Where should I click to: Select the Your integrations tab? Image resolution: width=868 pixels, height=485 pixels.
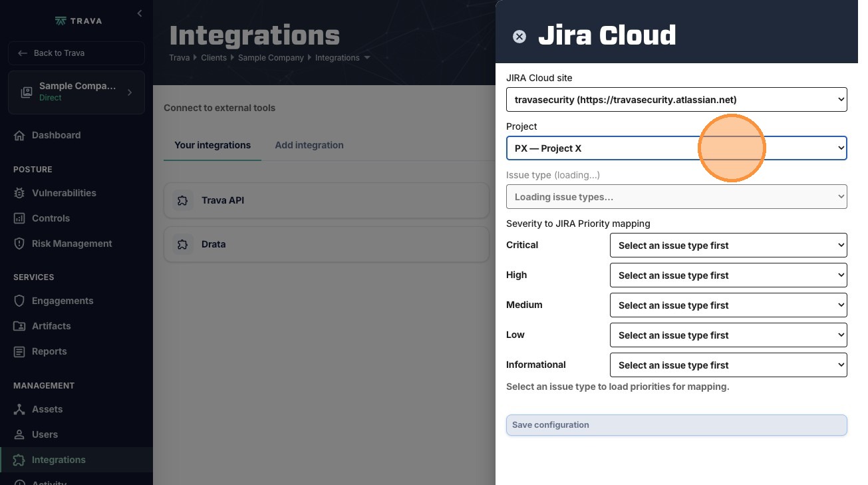click(x=212, y=145)
